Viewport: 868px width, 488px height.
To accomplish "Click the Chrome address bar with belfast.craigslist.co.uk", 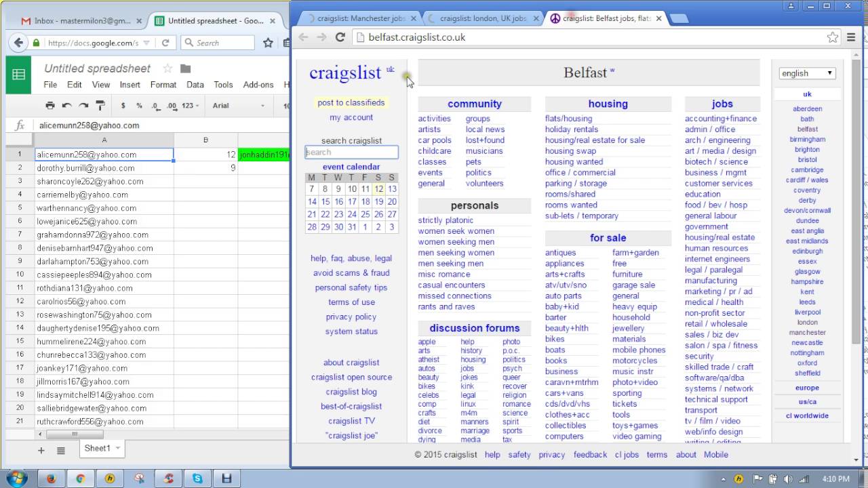I will (589, 37).
